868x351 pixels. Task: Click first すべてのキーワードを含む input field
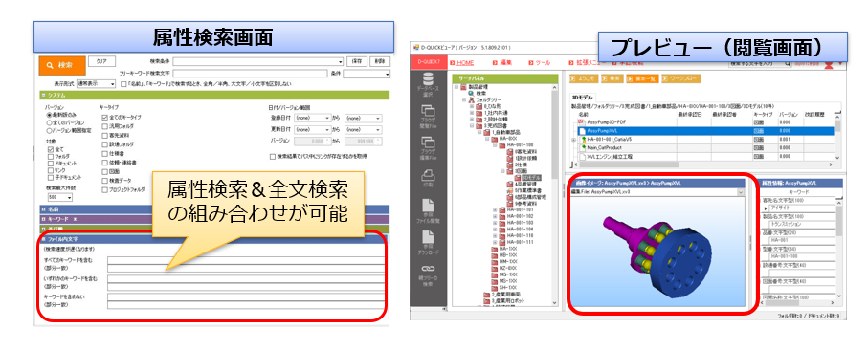(x=246, y=260)
